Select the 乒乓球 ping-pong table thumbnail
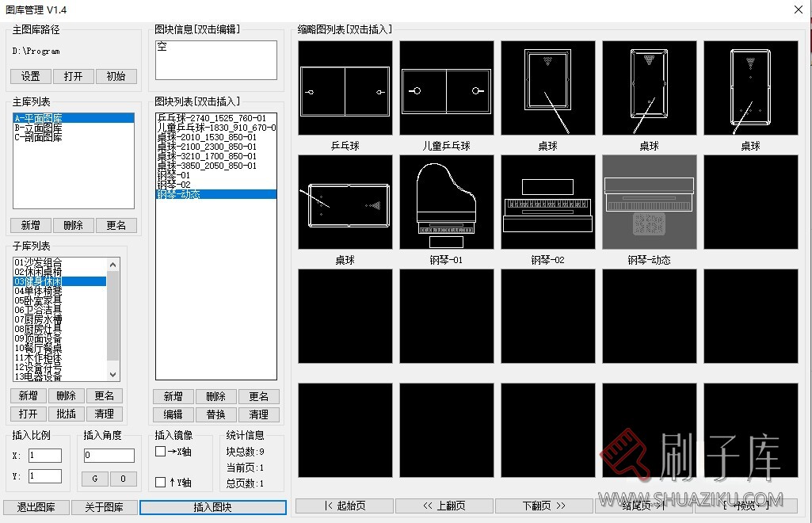 tap(345, 87)
